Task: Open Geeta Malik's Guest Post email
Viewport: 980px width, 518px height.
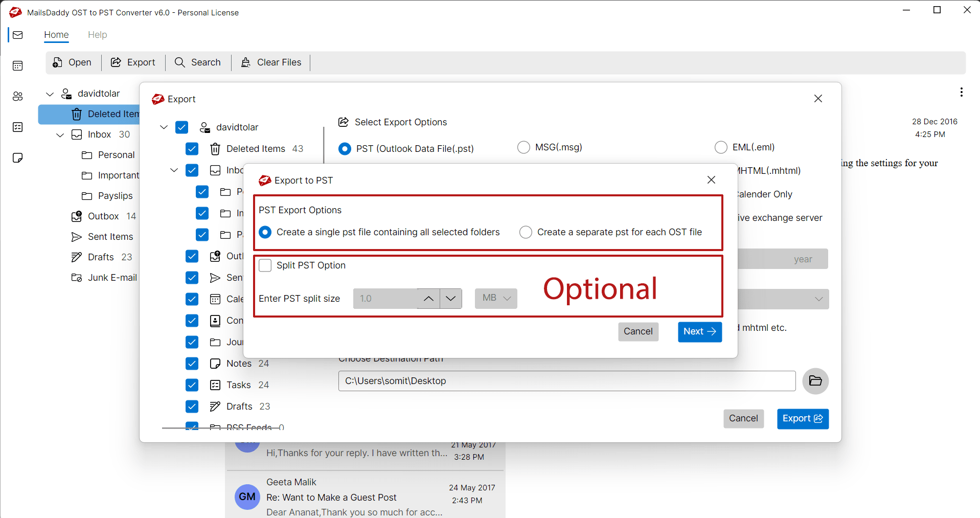Action: (x=366, y=497)
